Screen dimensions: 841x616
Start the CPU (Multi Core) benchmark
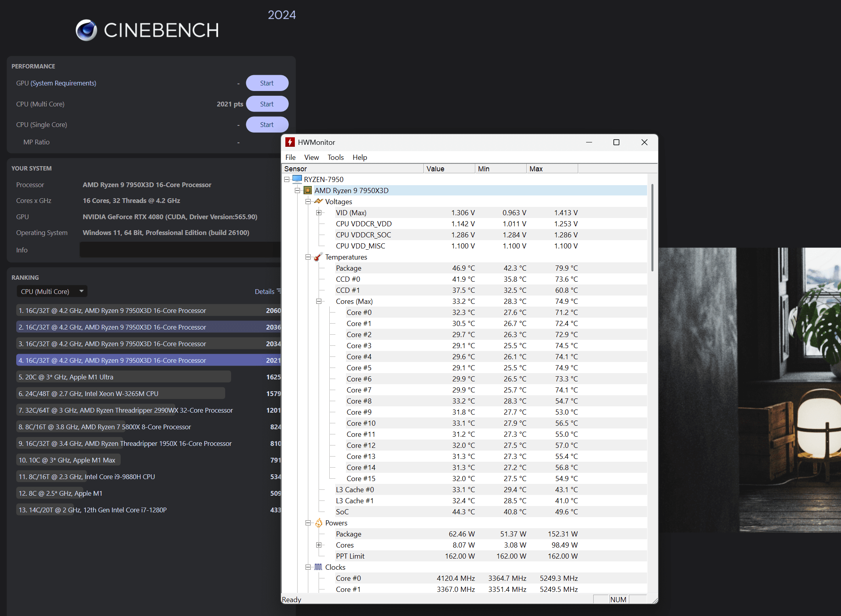coord(267,104)
